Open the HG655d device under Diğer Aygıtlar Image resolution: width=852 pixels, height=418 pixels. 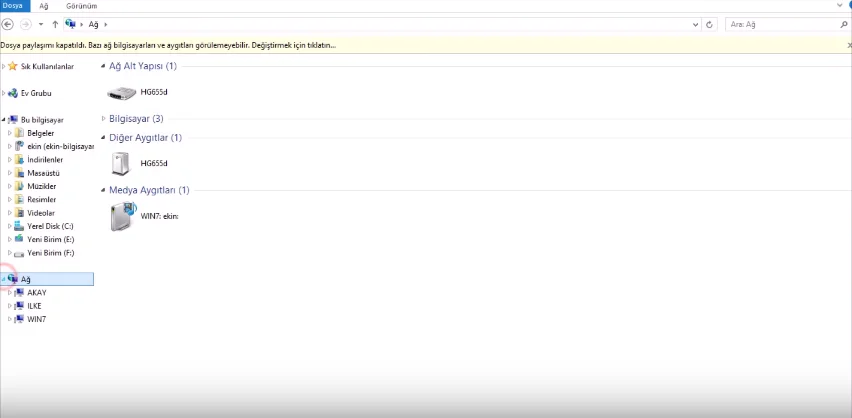coord(138,163)
